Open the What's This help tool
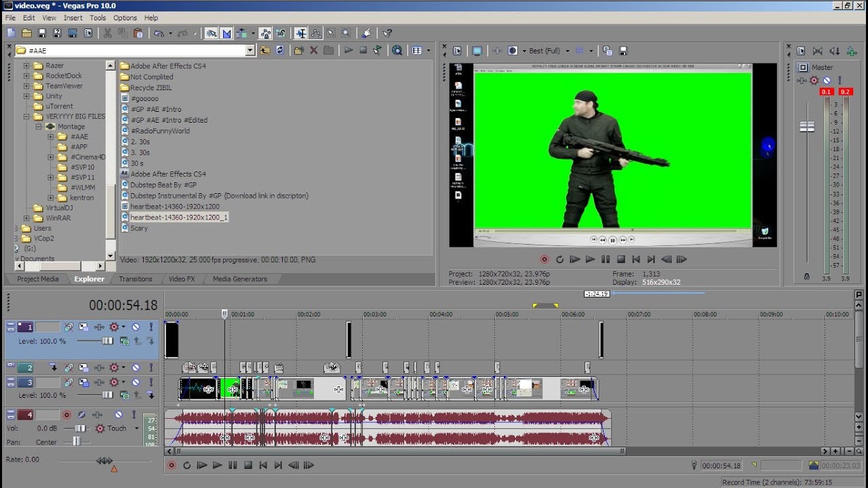The image size is (868, 488). pos(387,33)
